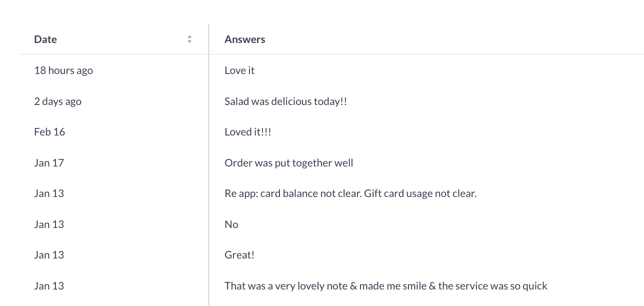Viewport: 644px width, 306px height.
Task: Open the 'Great!' response
Action: (239, 255)
